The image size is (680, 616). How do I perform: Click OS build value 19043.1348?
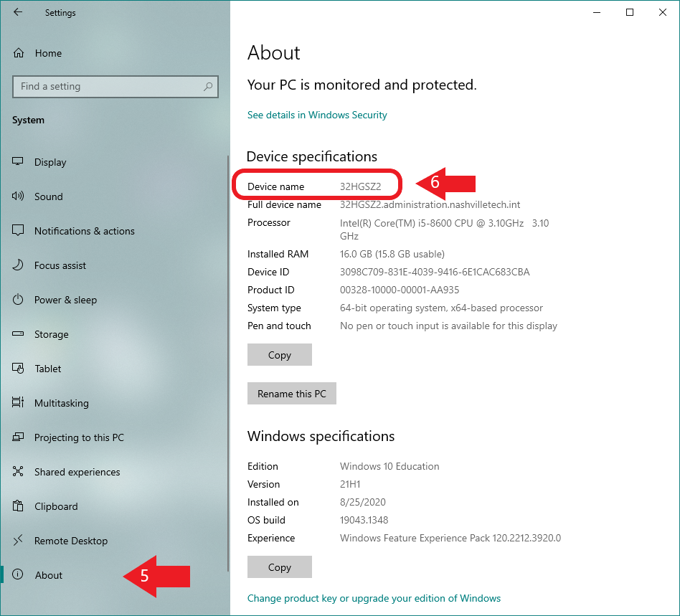coord(364,520)
